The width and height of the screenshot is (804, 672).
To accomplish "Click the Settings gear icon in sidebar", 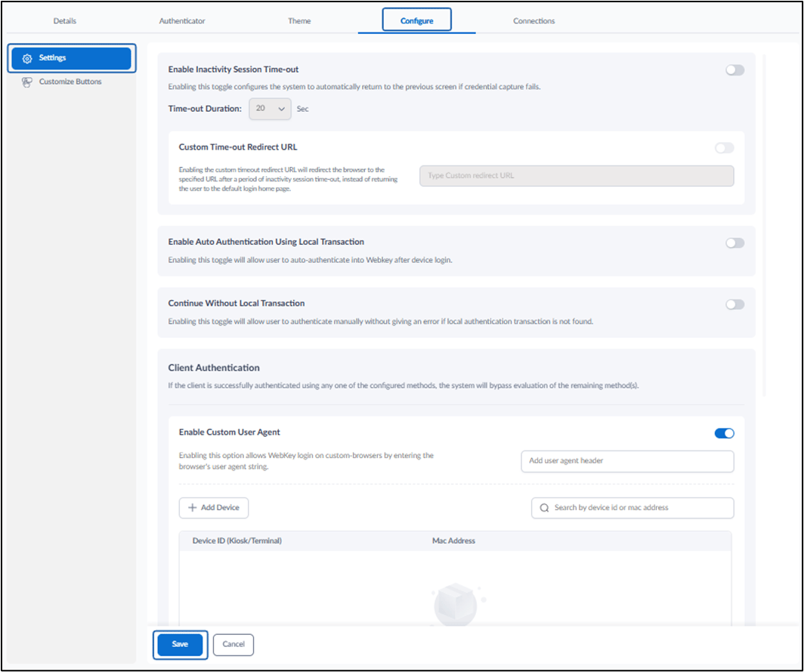I will point(27,58).
